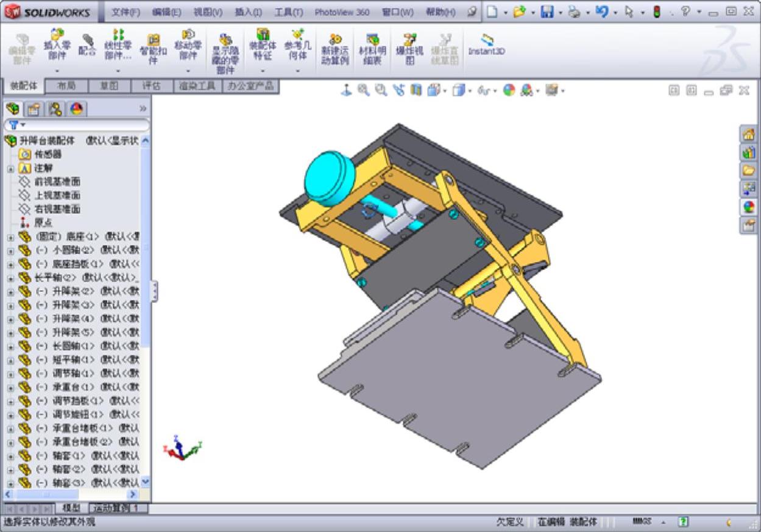Click the Open file folder icon
Image resolution: width=761 pixels, height=532 pixels.
(519, 12)
